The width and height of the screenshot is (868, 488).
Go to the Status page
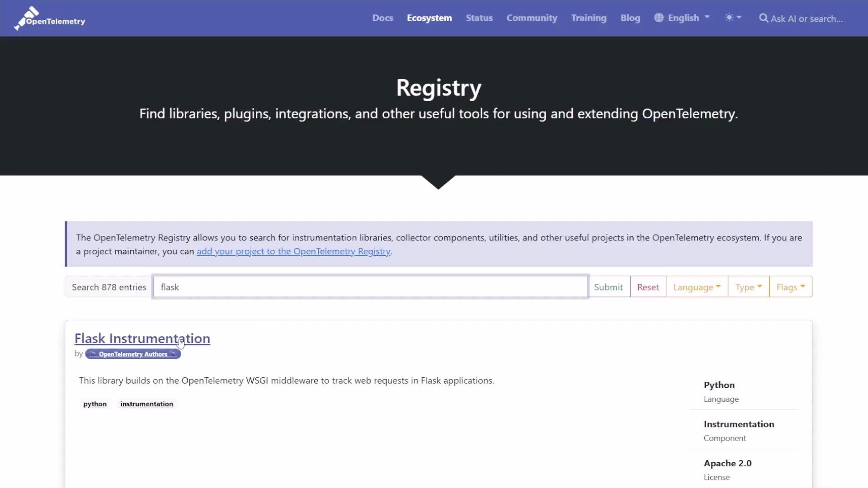[479, 18]
